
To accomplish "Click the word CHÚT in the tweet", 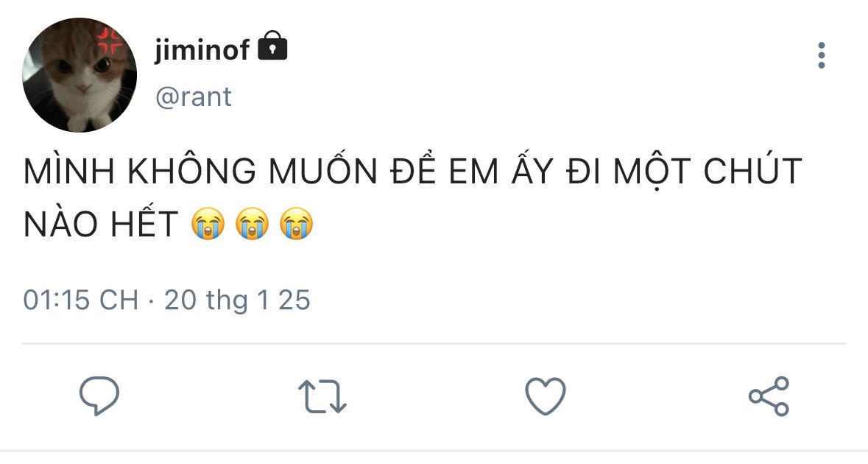I will (x=752, y=172).
